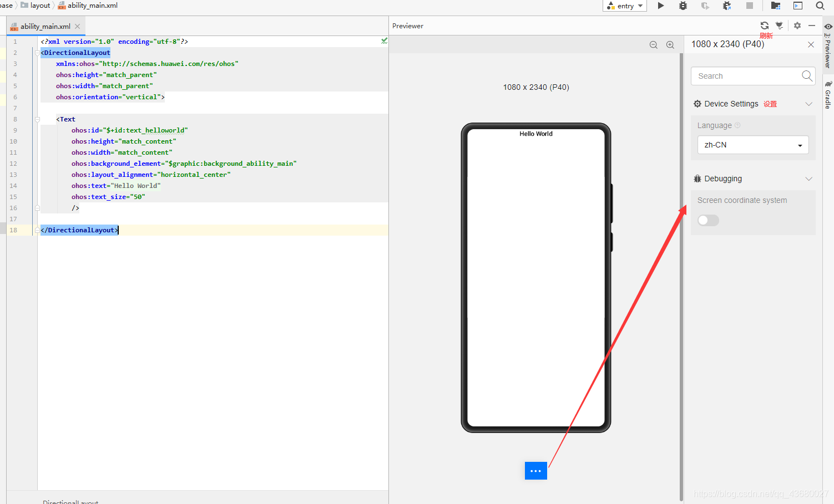
Task: Open the Gradle side tab
Action: pos(828,95)
